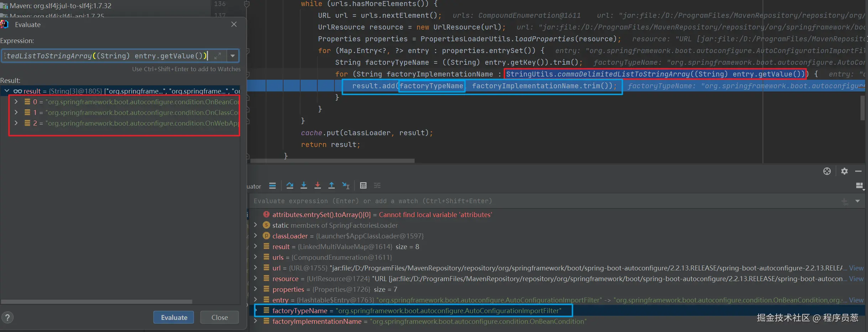Open Evaluate Expression calculator icon
Viewport: 868px width, 332px height.
click(363, 185)
